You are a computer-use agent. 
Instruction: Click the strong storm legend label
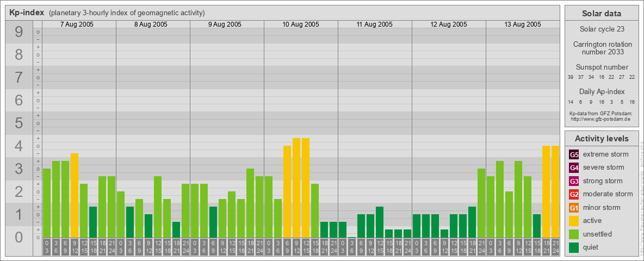coord(603,181)
